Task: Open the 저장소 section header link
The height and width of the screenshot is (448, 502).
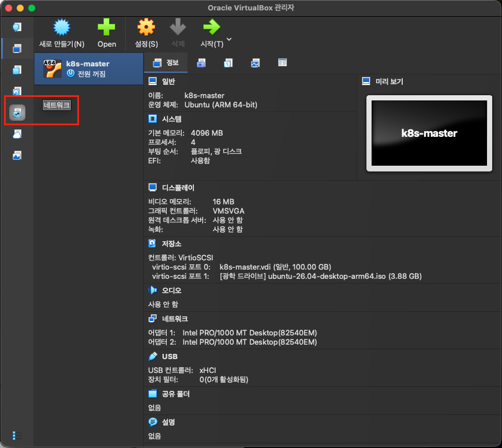Action: tap(171, 244)
